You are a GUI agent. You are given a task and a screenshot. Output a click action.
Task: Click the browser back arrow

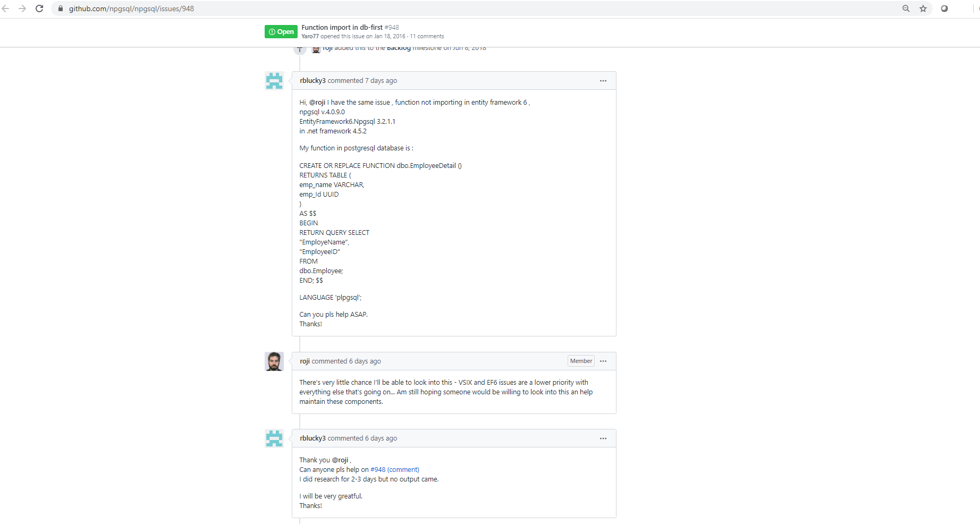(x=6, y=9)
